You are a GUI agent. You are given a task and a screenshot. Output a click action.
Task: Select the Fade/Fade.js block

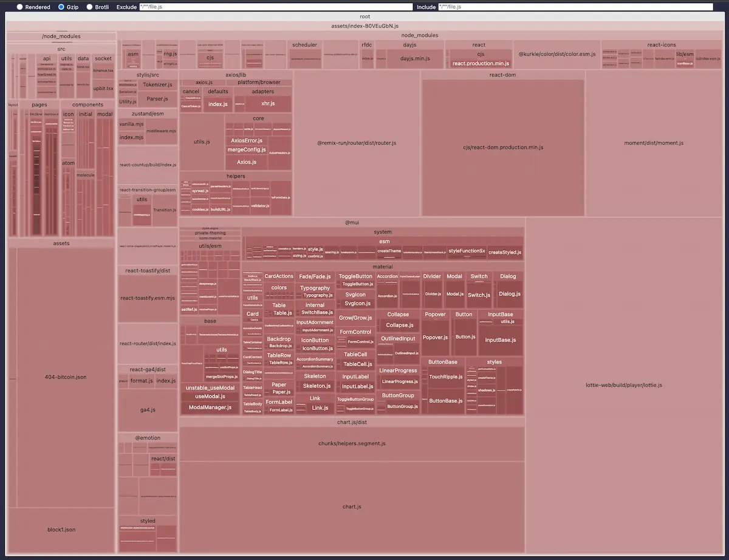(x=315, y=276)
